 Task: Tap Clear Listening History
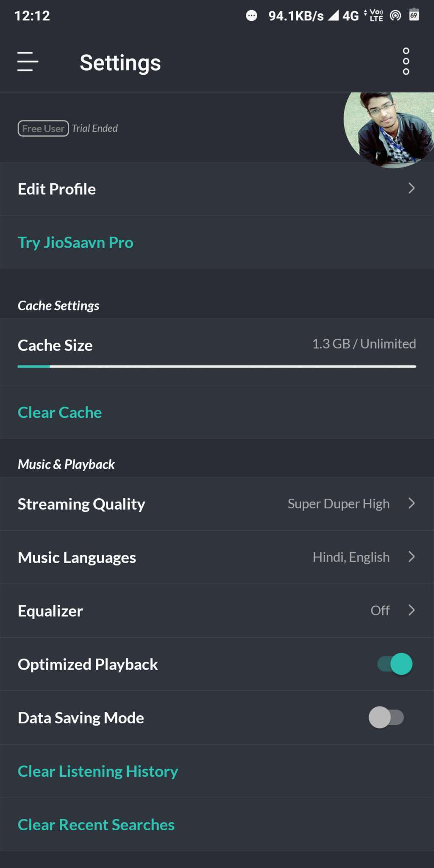pyautogui.click(x=98, y=771)
